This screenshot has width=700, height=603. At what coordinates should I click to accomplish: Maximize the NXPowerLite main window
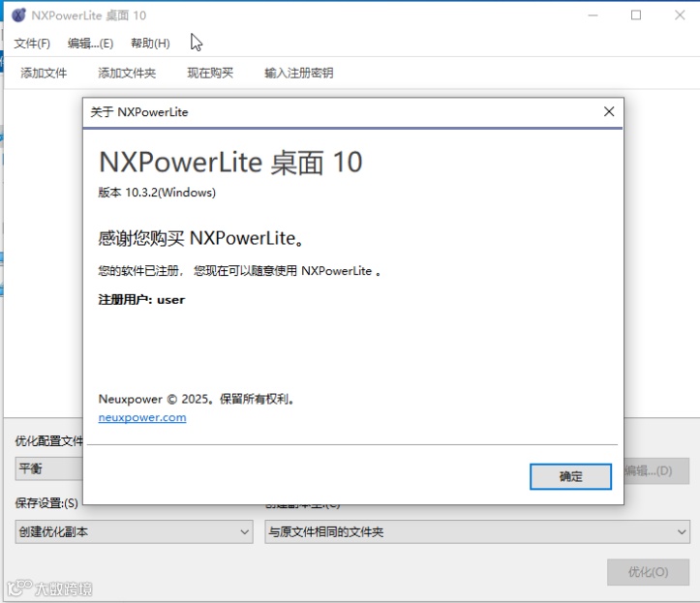pos(636,15)
